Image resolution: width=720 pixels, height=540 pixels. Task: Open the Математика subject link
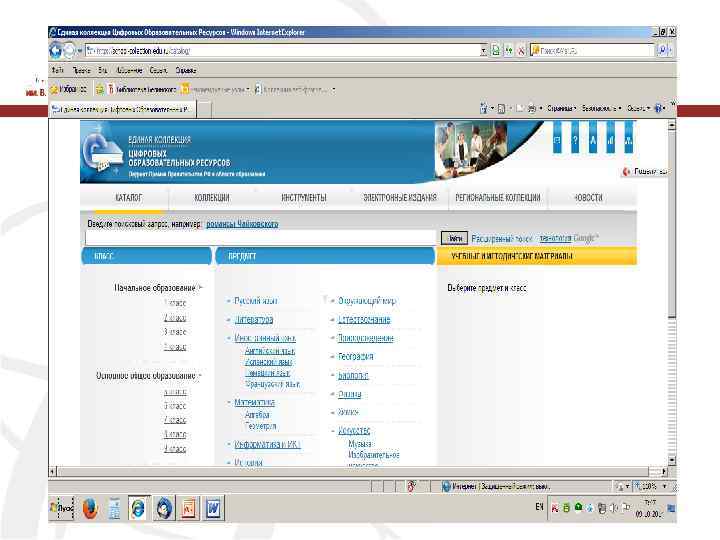tap(254, 402)
